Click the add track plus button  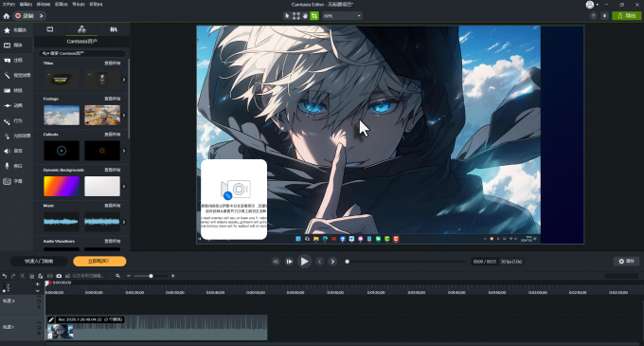[x=37, y=284]
